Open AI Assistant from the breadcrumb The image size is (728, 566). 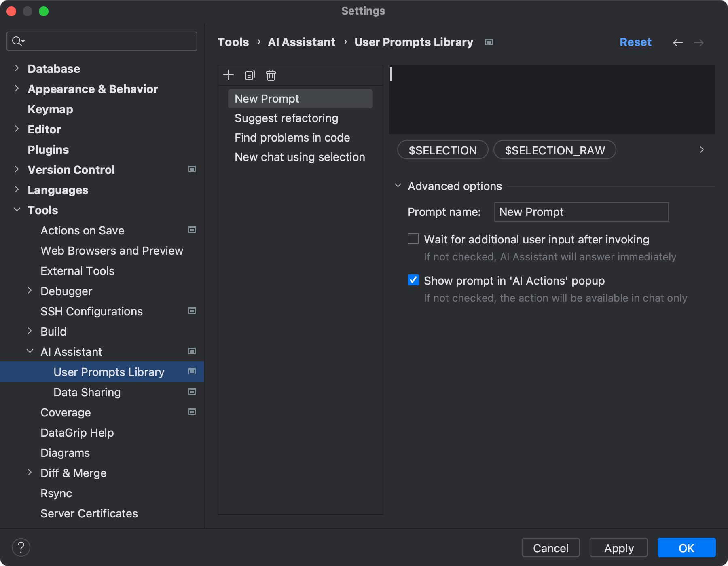301,42
